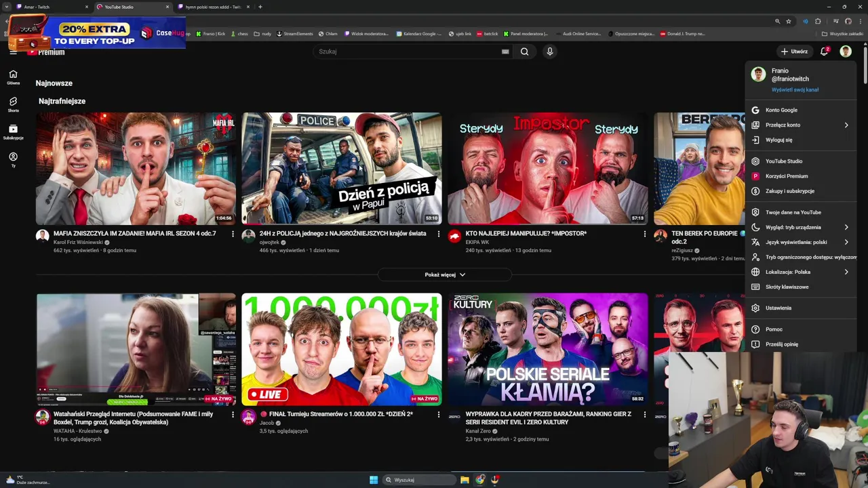868x488 pixels.
Task: Click the WATAHA - Krulestwo channel name
Action: pyautogui.click(x=78, y=431)
